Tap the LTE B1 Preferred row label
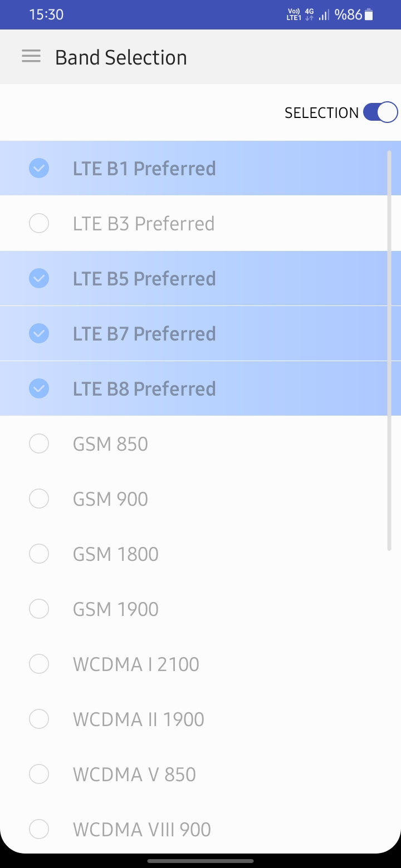This screenshot has height=868, width=401. tap(144, 168)
